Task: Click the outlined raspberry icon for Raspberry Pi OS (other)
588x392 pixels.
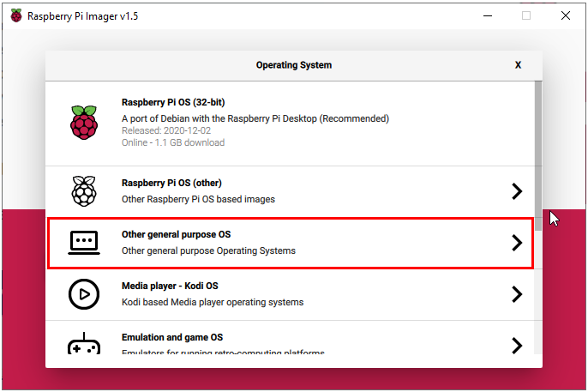Action: [x=84, y=191]
